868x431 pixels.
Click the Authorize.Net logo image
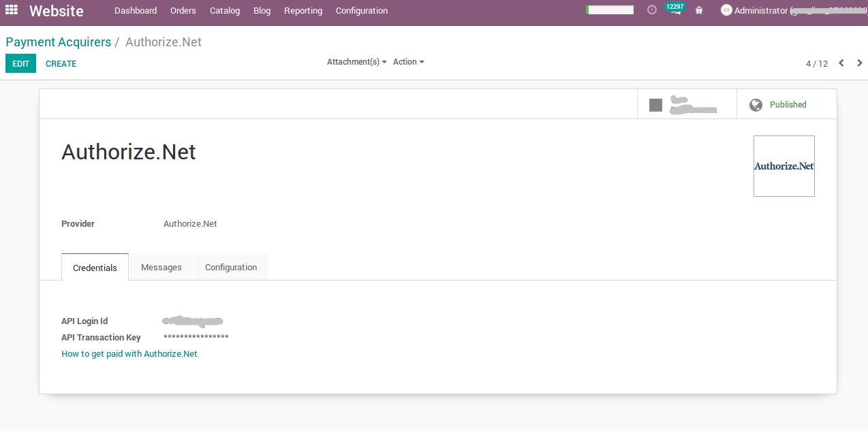coord(784,166)
